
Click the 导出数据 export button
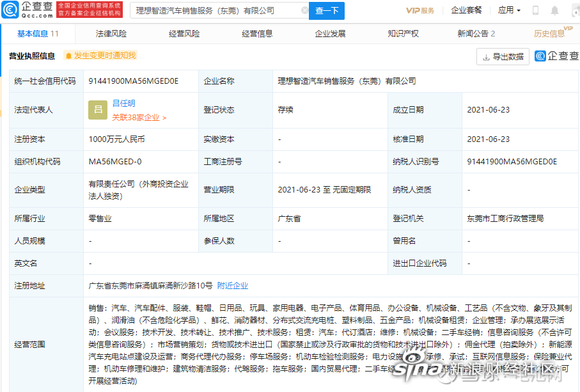coord(503,56)
